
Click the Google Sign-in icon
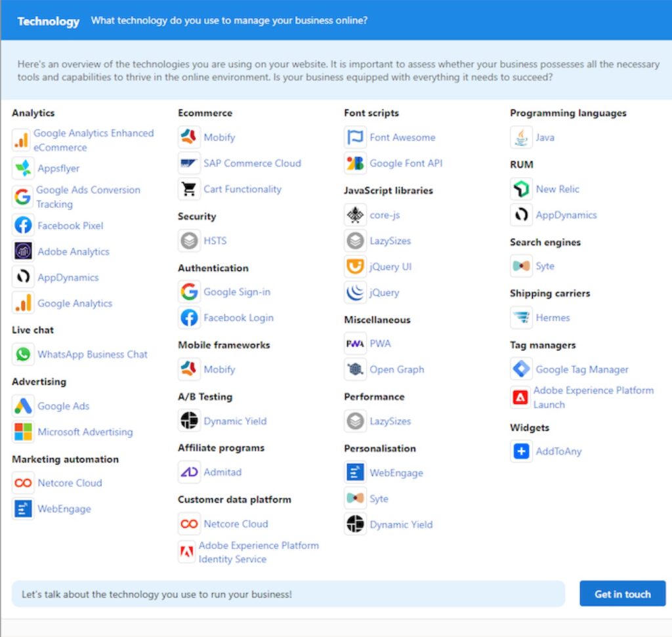(189, 292)
